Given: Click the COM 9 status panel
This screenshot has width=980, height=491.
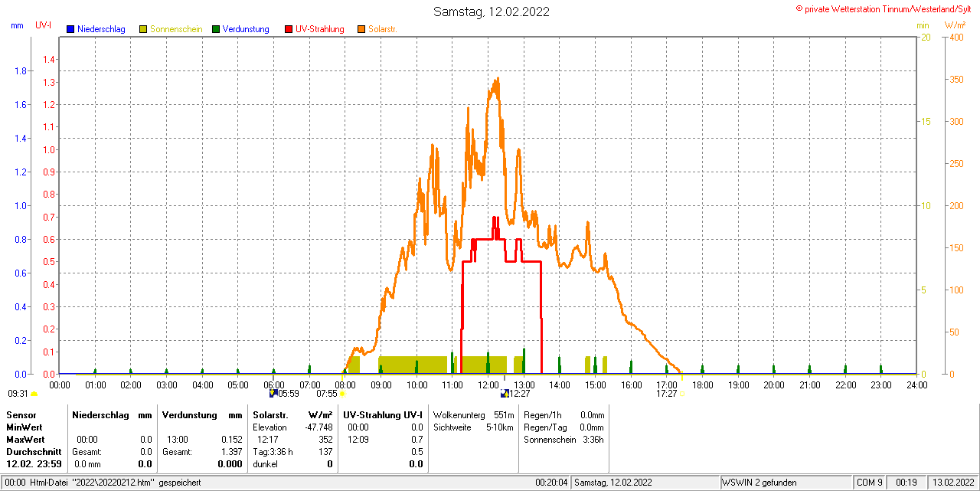Looking at the screenshot, I should point(870,483).
